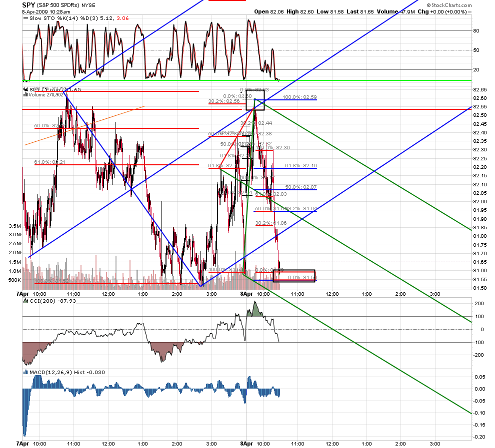Select the MACD(12,26,9) Hist -0.030 legend
This screenshot has height=448, width=495.
coord(67,373)
